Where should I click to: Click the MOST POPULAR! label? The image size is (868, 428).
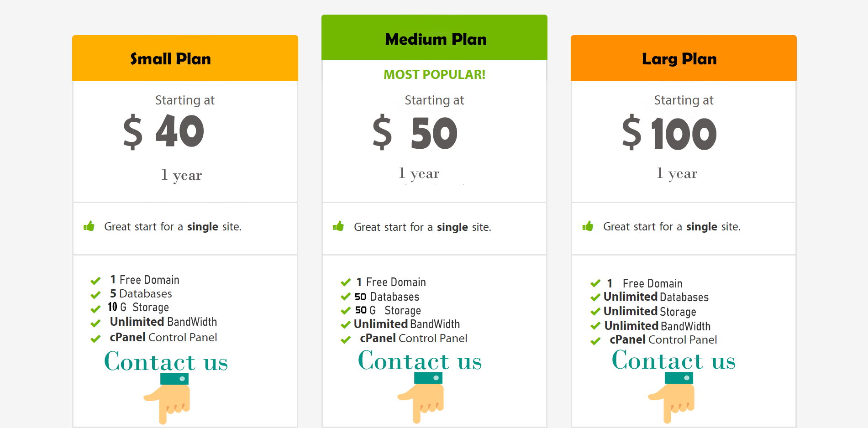tap(434, 74)
